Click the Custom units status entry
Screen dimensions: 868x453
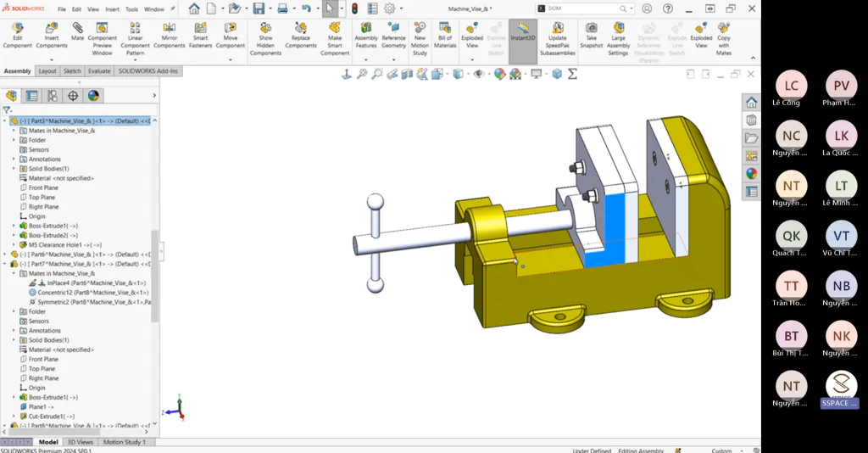[721, 450]
